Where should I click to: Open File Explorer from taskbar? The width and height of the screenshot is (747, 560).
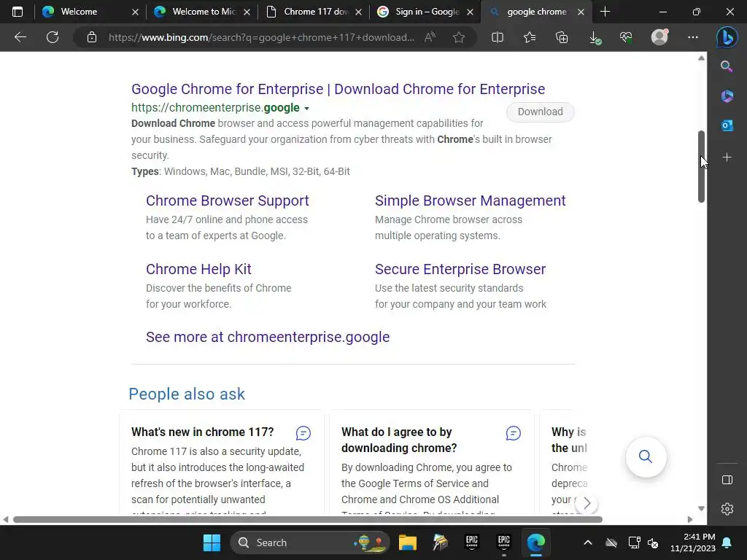pos(408,542)
